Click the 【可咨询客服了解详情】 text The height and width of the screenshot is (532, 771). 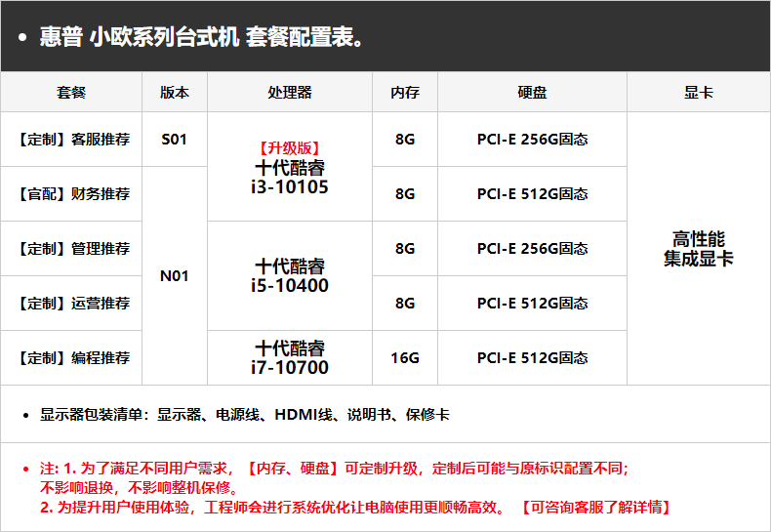(596, 507)
